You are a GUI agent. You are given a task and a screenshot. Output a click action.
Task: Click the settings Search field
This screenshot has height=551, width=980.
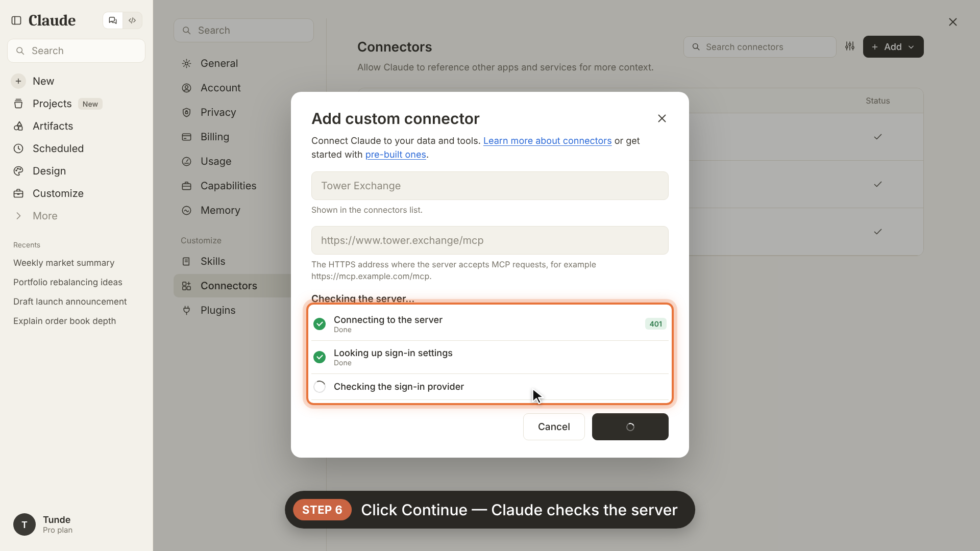point(243,31)
